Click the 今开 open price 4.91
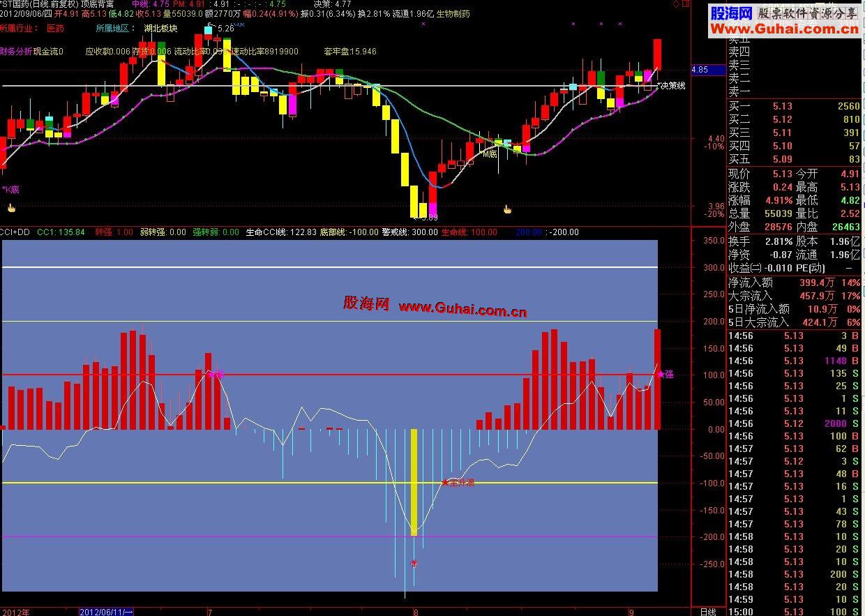Image resolution: width=865 pixels, height=616 pixels. 849,174
